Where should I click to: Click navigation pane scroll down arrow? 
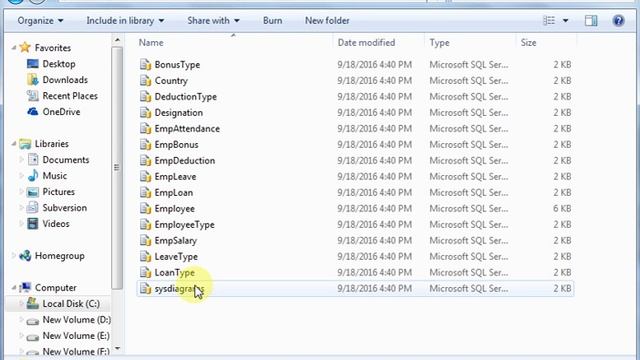(x=117, y=348)
